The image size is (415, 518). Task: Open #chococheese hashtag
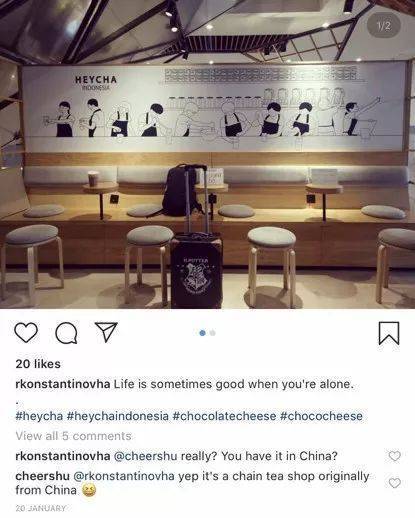(321, 416)
